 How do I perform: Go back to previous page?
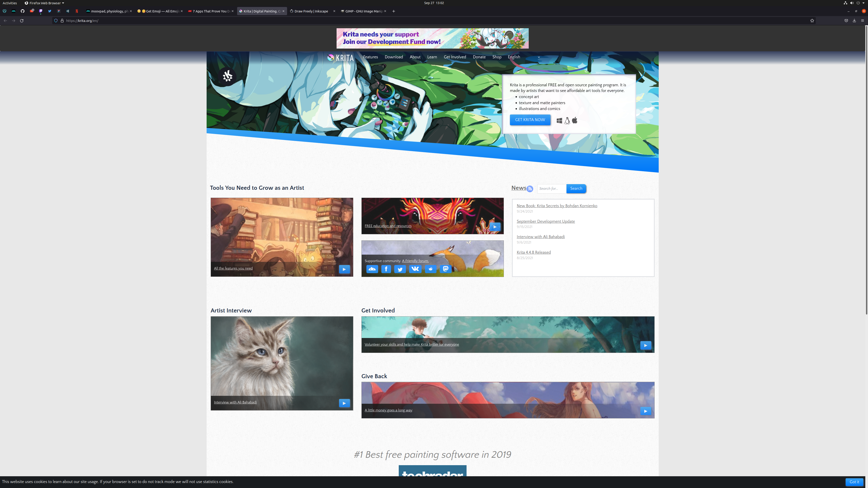[5, 21]
